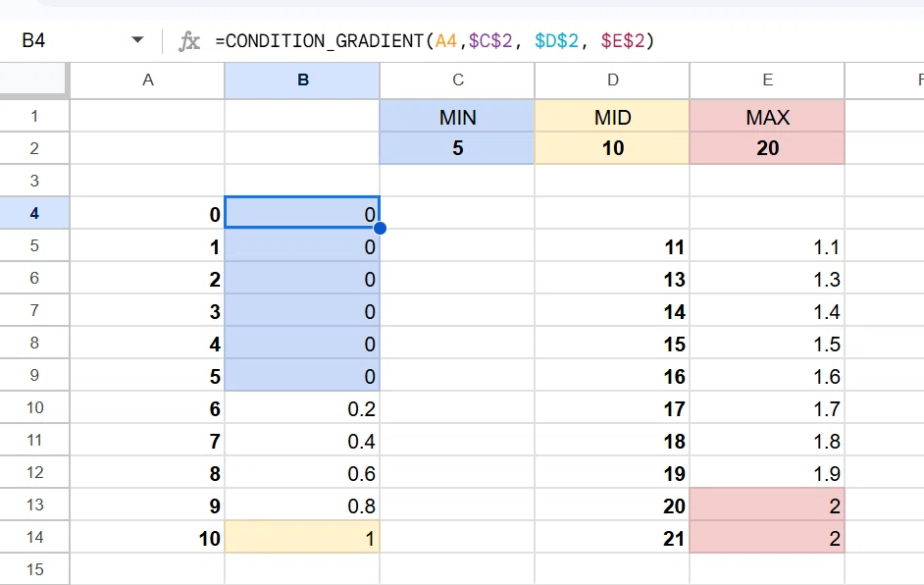Select cell E8 showing 1.5

pos(767,343)
